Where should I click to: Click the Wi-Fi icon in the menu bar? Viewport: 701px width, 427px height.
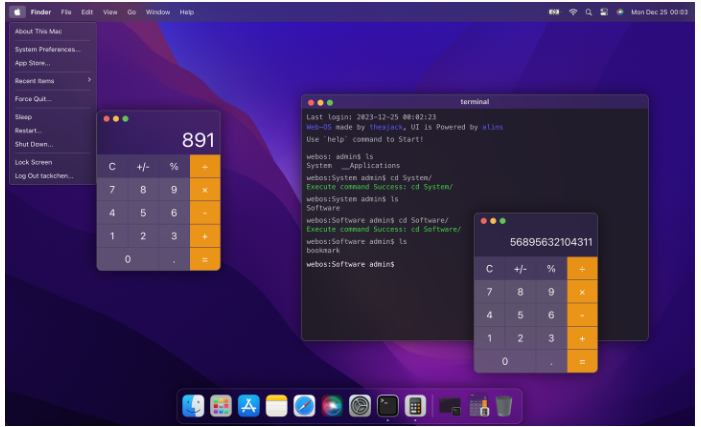pyautogui.click(x=573, y=12)
